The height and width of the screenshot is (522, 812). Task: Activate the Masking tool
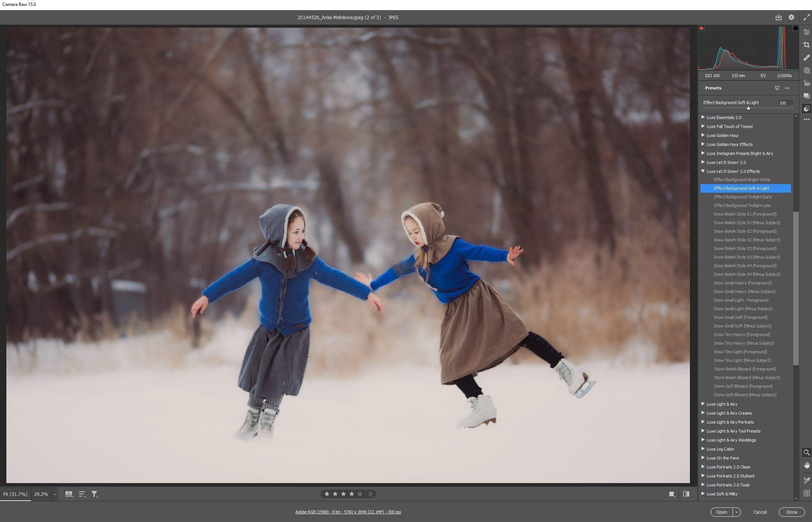(x=807, y=70)
